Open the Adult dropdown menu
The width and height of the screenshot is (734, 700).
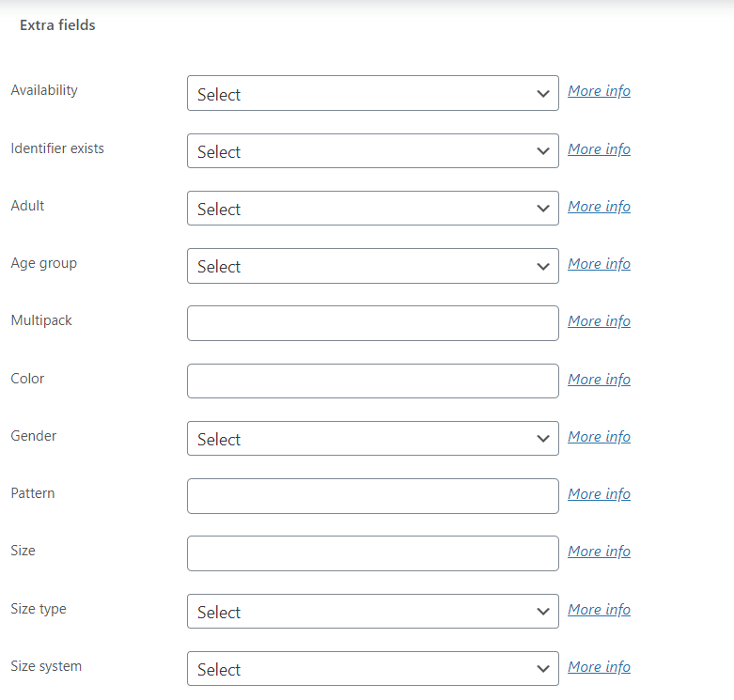[372, 209]
